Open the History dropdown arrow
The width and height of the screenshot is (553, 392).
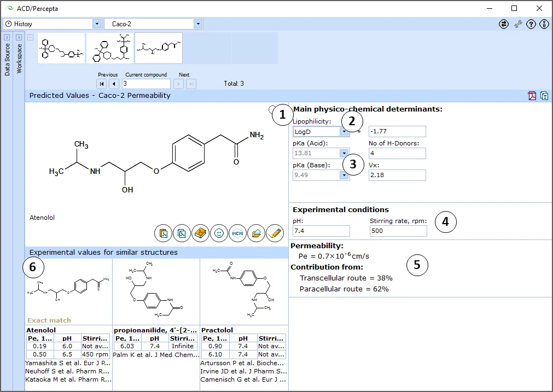coord(97,24)
